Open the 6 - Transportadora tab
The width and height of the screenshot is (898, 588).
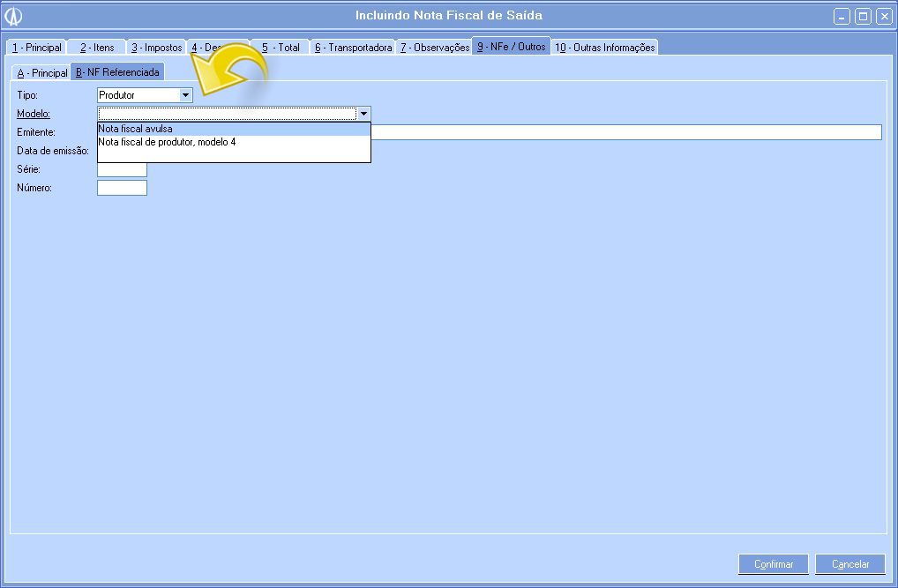tap(353, 48)
